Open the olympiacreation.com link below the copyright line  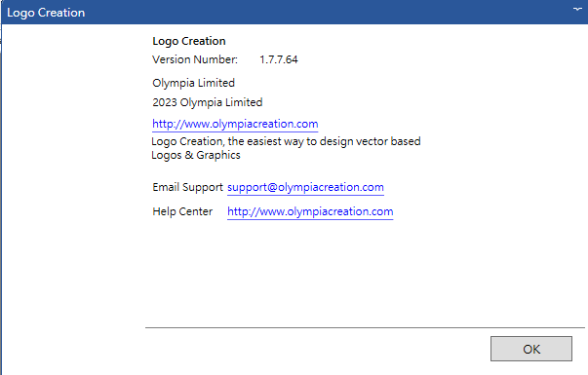pos(235,124)
